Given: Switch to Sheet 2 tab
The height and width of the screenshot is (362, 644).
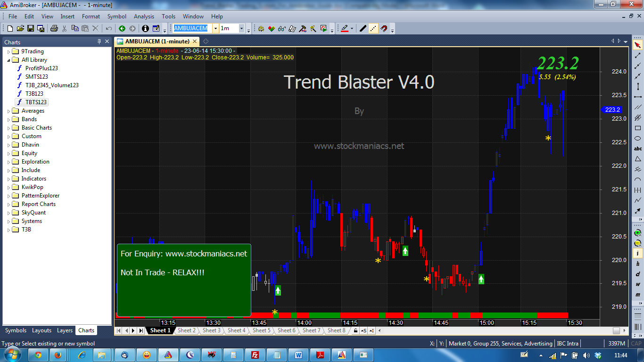Looking at the screenshot, I should click(186, 330).
